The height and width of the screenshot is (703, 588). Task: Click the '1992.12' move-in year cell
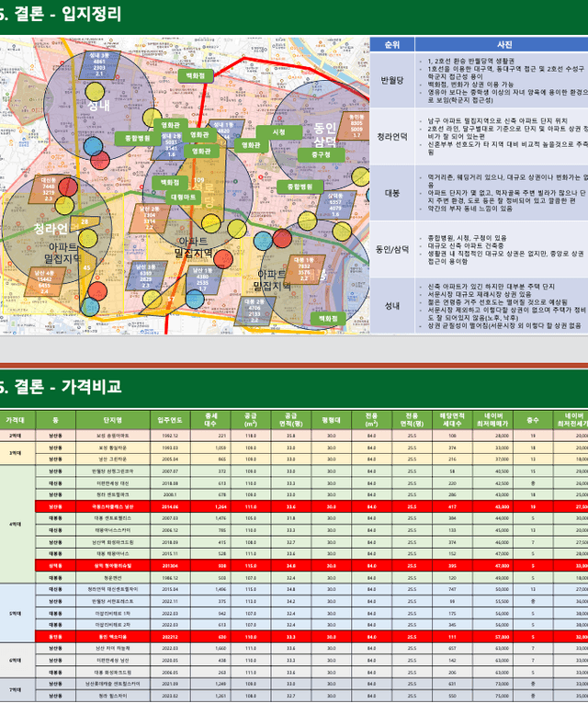click(x=170, y=436)
